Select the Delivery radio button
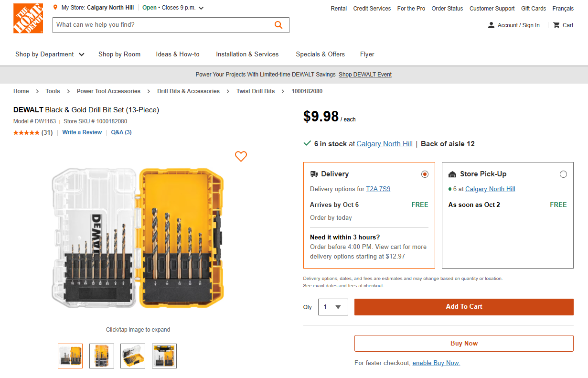588x378 pixels. (x=425, y=174)
